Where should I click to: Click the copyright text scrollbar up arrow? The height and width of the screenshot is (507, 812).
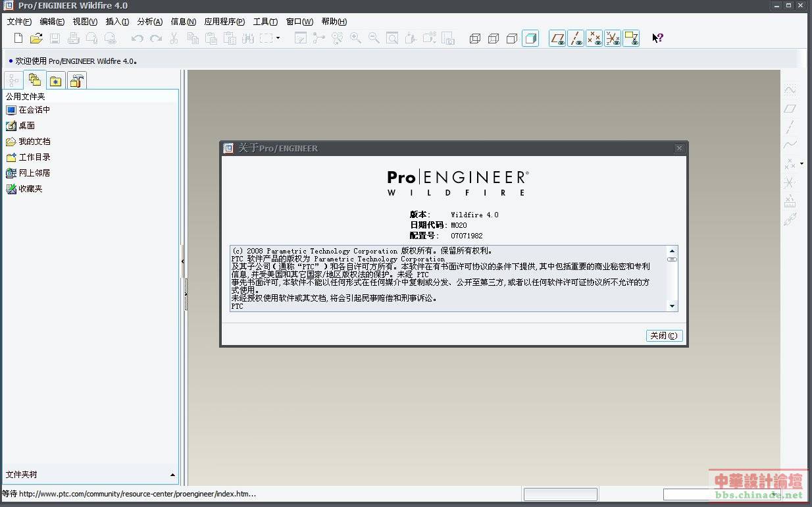pyautogui.click(x=672, y=251)
